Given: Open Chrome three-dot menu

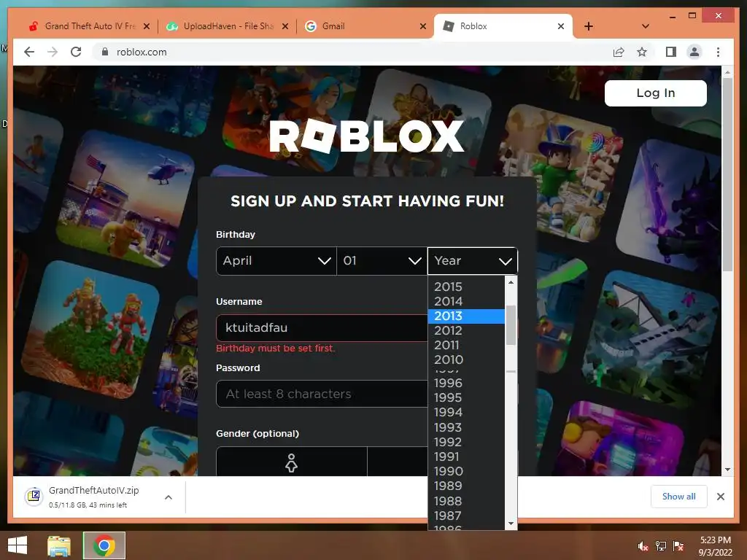Looking at the screenshot, I should (x=718, y=52).
